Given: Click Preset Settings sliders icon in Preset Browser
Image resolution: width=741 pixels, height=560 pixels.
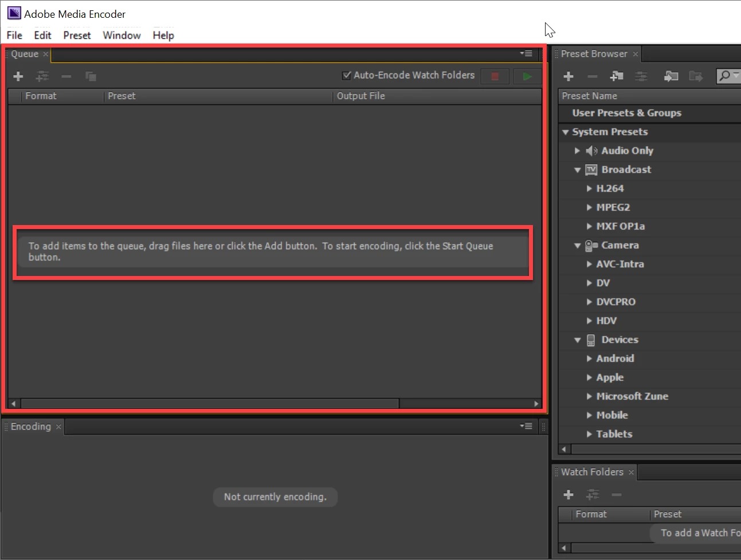Looking at the screenshot, I should (641, 76).
